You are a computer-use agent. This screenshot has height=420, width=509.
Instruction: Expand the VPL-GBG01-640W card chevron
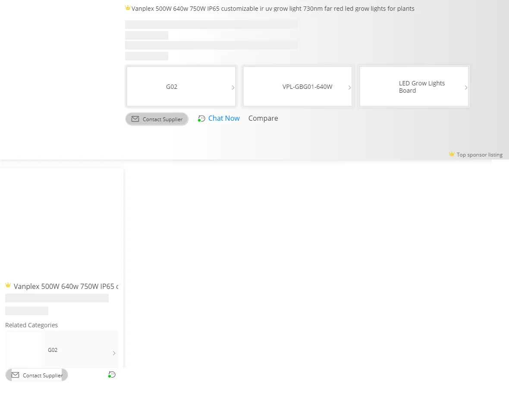tap(349, 87)
